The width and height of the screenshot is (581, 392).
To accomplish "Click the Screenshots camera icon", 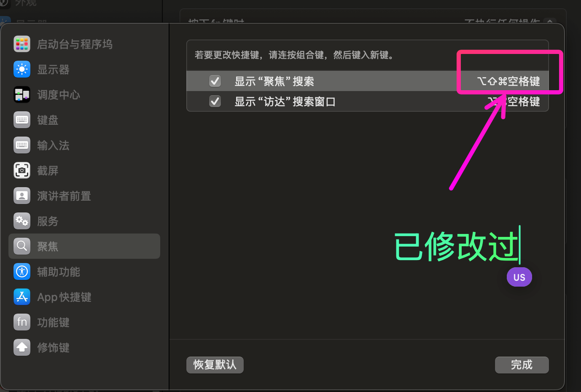I will (x=22, y=171).
